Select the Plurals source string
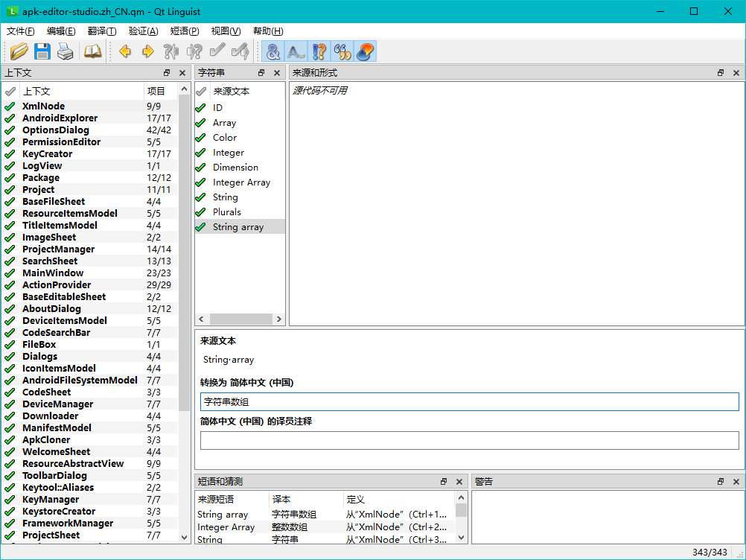746x560 pixels. (227, 212)
